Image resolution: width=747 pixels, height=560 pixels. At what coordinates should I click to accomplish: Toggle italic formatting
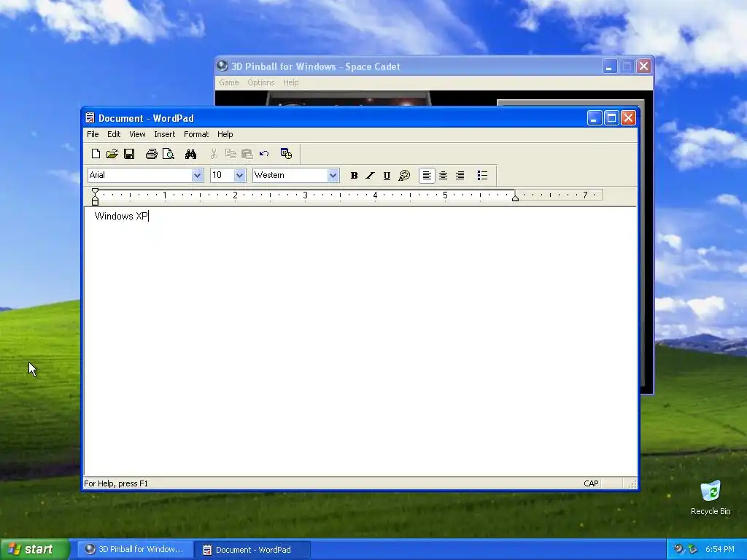[370, 176]
